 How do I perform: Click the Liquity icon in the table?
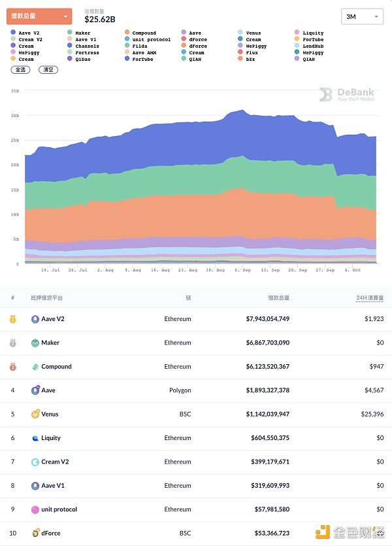point(35,438)
